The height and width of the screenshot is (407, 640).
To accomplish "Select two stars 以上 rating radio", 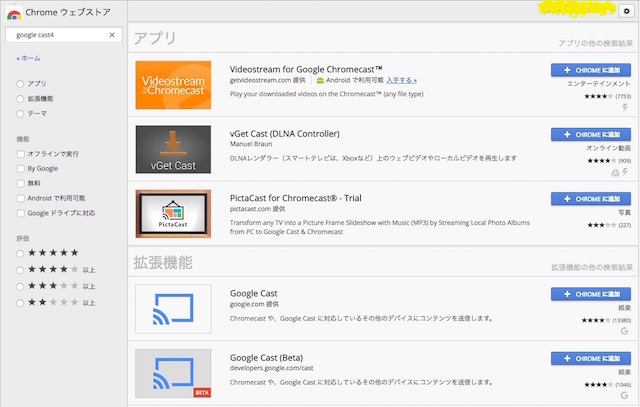I will [x=20, y=303].
